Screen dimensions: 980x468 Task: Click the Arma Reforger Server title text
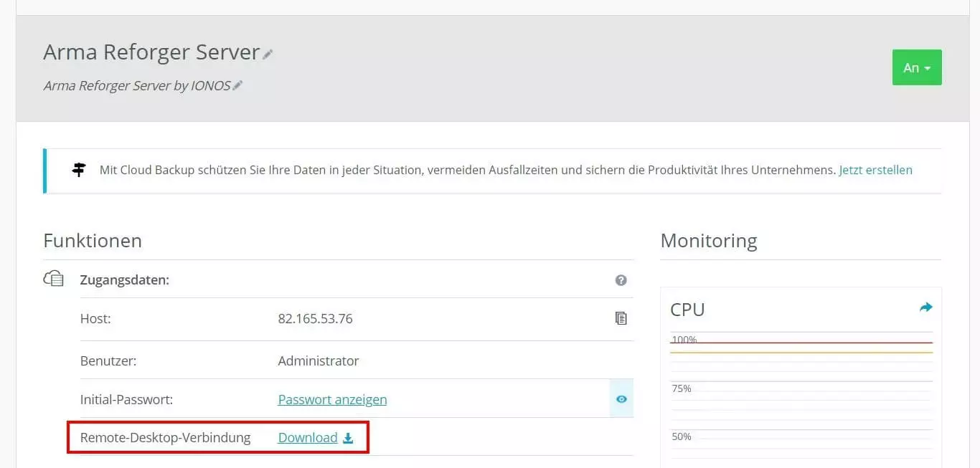tap(151, 52)
